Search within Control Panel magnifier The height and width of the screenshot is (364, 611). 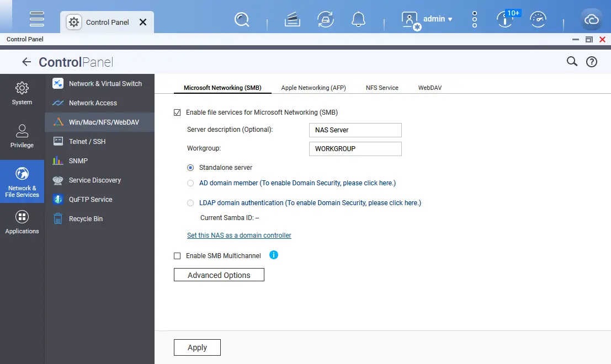pos(572,61)
